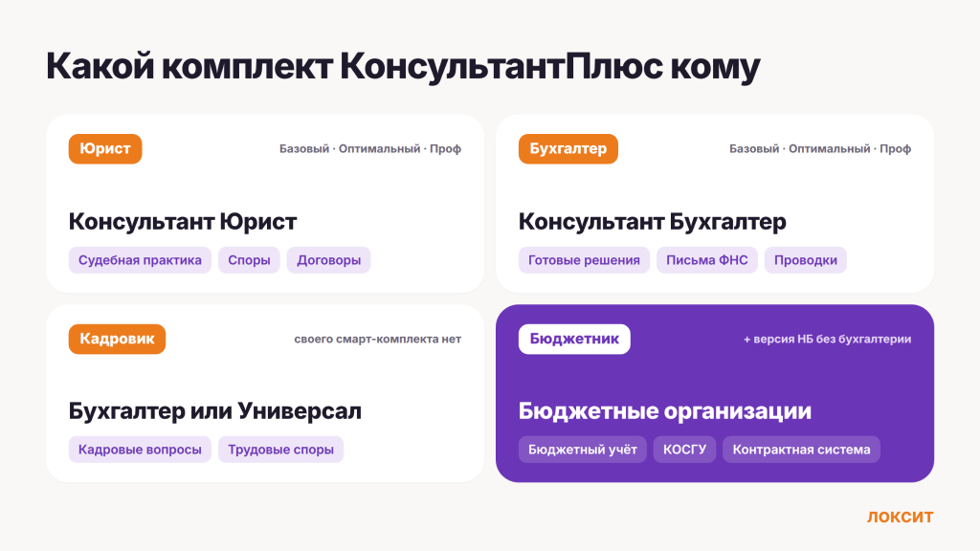The width and height of the screenshot is (980, 551).
Task: Click the levels text in Бухгалтер card
Action: 820,148
